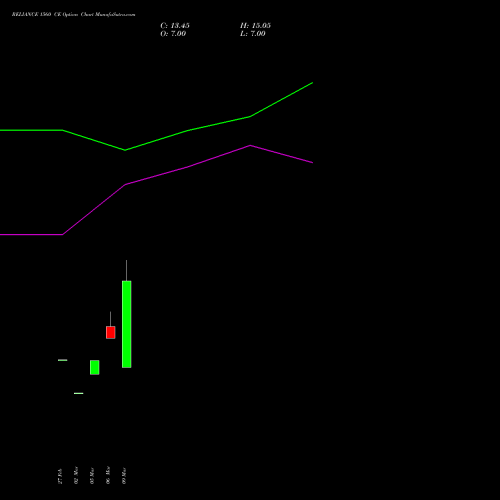
Task: Select the small green candle for 05 Mar
Action: pyautogui.click(x=95, y=367)
